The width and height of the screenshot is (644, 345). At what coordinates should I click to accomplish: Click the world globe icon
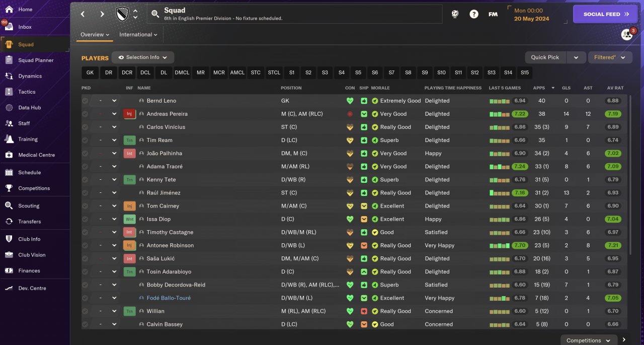click(455, 14)
